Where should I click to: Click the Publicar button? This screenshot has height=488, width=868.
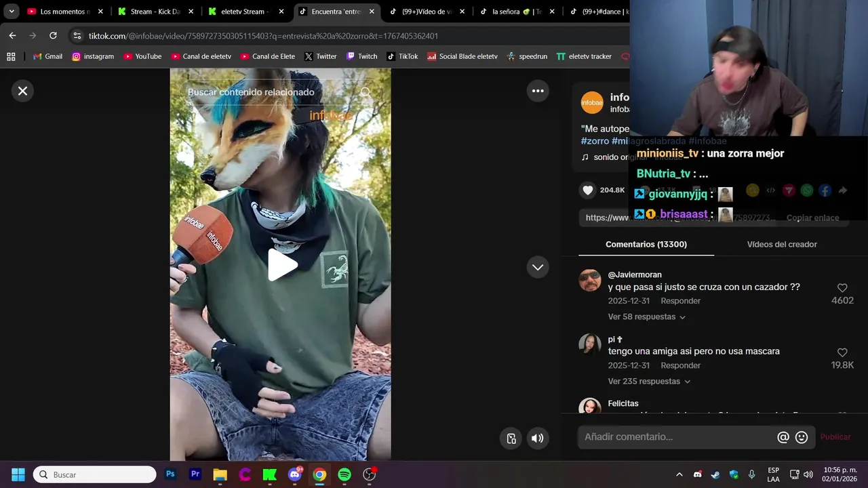pyautogui.click(x=835, y=437)
